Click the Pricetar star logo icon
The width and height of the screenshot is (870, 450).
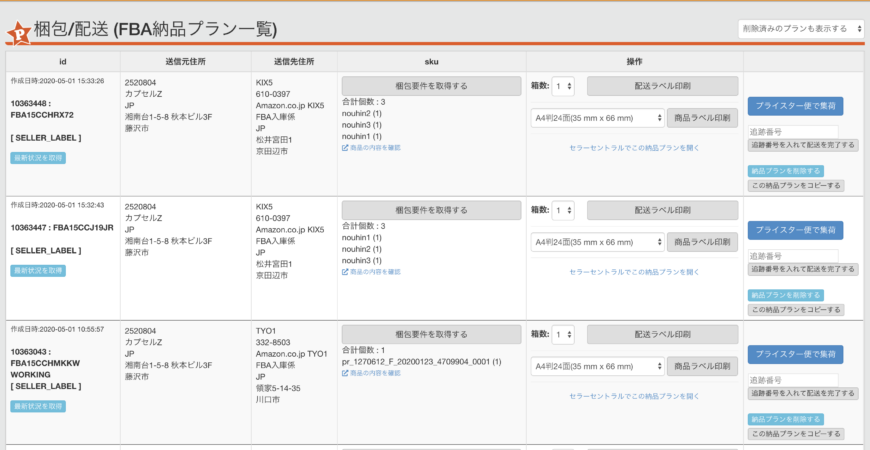(x=19, y=33)
